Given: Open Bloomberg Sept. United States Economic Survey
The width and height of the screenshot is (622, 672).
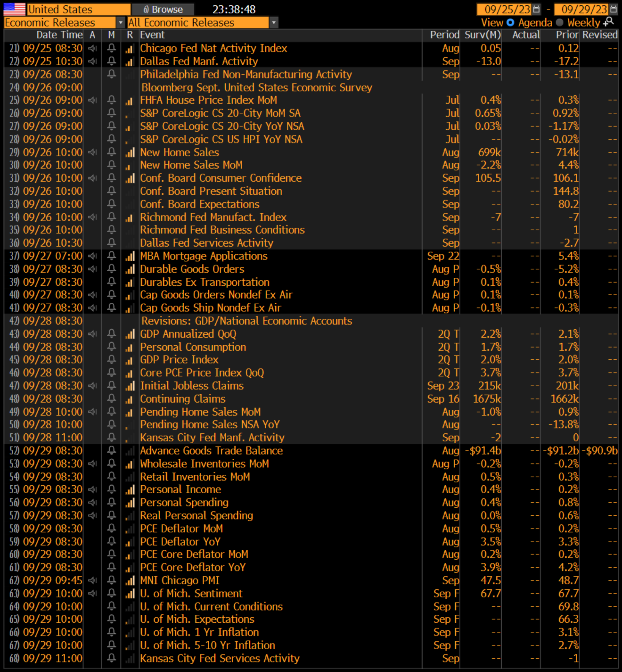Looking at the screenshot, I should pyautogui.click(x=257, y=87).
